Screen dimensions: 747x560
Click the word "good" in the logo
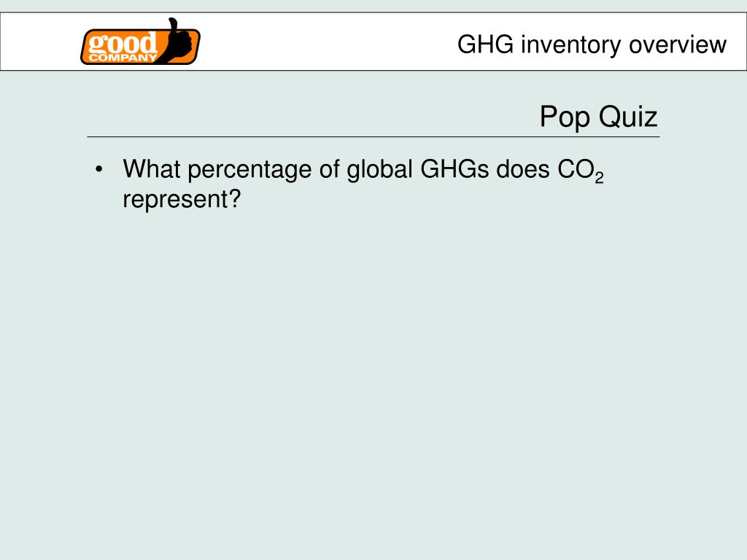coord(123,43)
